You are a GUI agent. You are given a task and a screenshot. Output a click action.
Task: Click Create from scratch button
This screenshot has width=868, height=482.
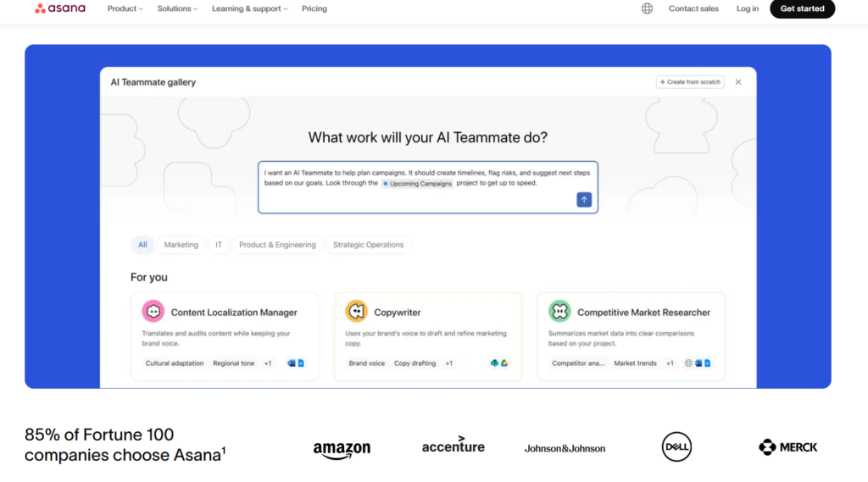tap(690, 82)
